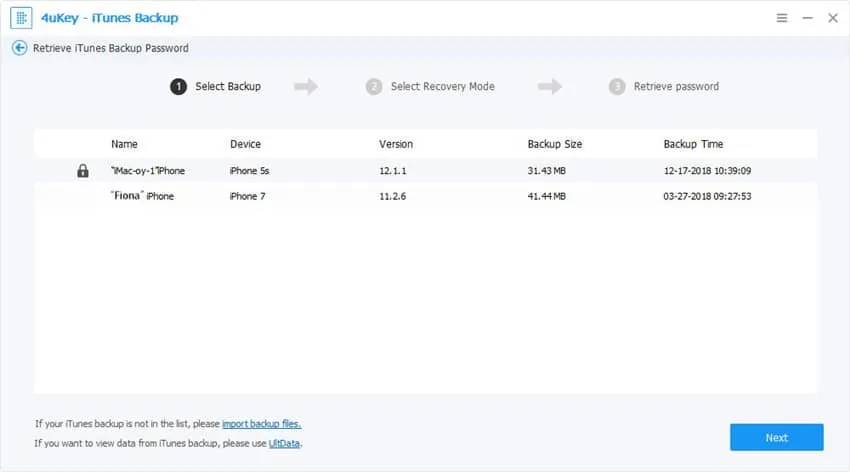Click version 12.1.1 cell
The image size is (850, 472).
pyautogui.click(x=392, y=171)
